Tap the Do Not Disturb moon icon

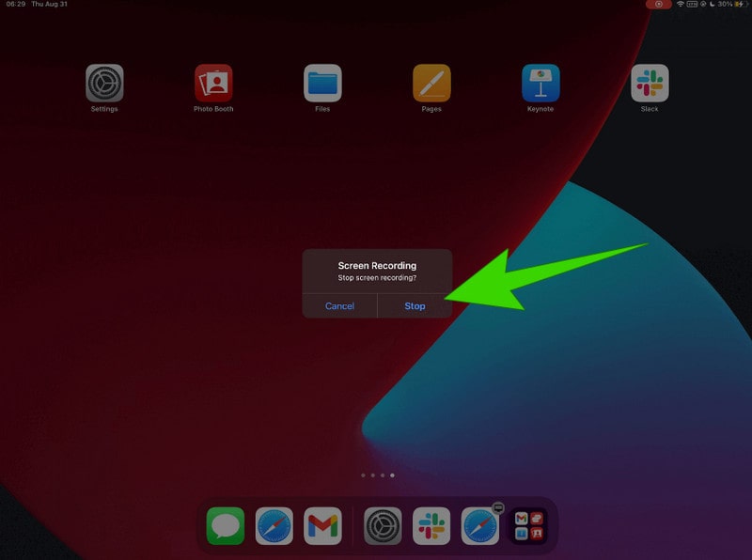click(711, 7)
